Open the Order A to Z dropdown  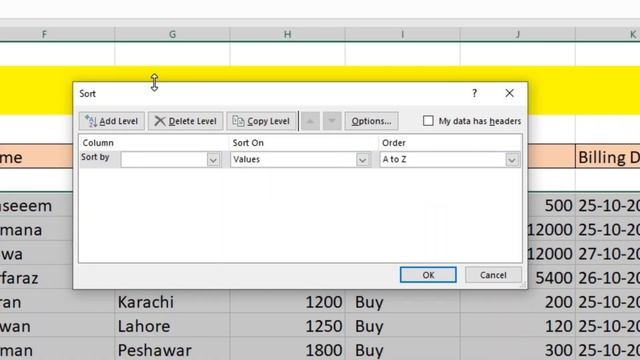click(512, 160)
